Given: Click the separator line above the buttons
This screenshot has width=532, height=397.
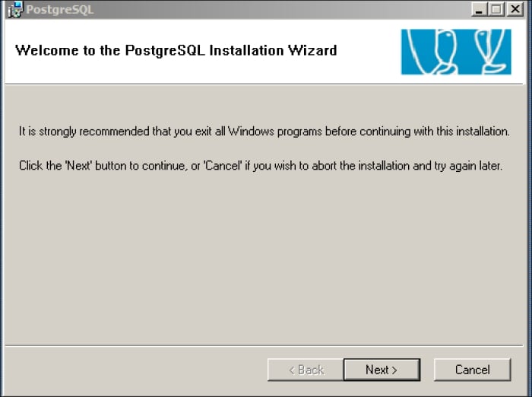Looking at the screenshot, I should coord(266,345).
